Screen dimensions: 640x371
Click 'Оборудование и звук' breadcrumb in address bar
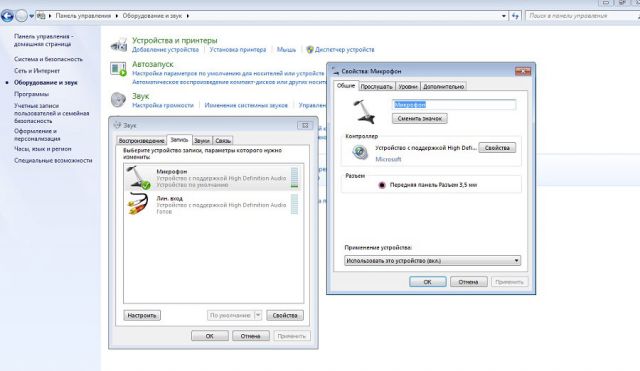(x=152, y=16)
